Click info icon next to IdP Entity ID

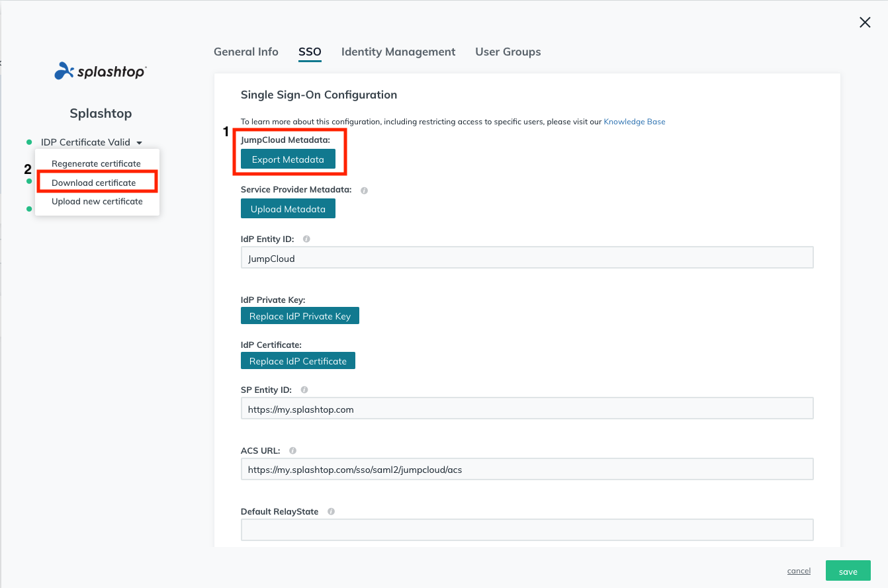click(x=306, y=239)
